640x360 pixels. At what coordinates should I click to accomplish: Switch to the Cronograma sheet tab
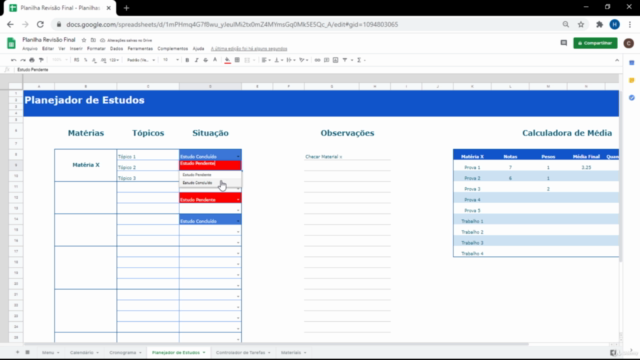125,352
